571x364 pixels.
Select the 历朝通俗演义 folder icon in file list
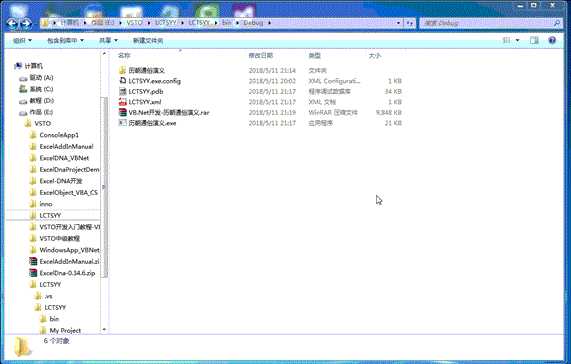123,70
